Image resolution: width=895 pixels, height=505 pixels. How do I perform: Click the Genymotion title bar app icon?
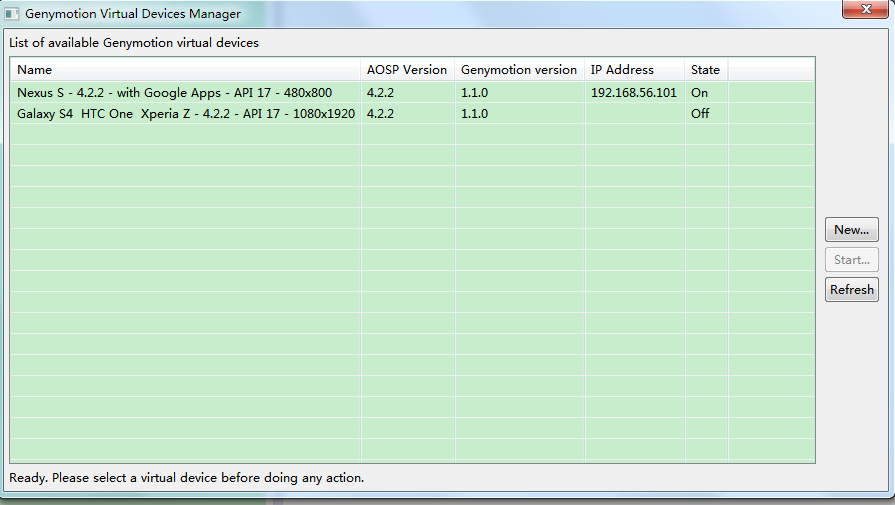coord(11,14)
